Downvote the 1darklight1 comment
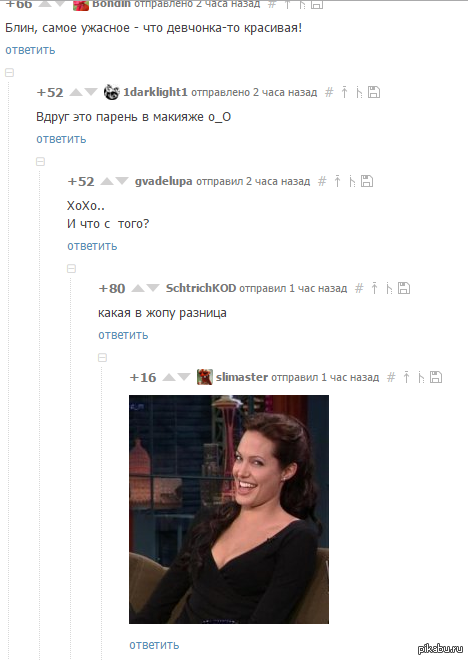Viewport: 468px width, 660px height. [x=91, y=92]
